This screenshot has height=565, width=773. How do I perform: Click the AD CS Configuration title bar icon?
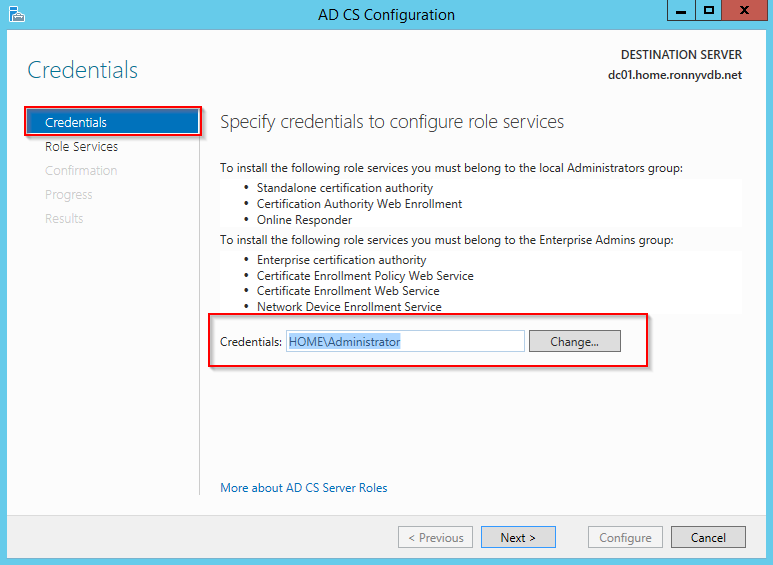click(16, 14)
